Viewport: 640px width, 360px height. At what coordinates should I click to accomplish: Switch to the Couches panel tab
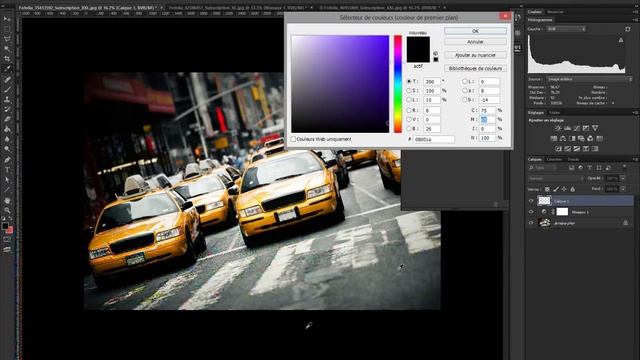coord(554,159)
